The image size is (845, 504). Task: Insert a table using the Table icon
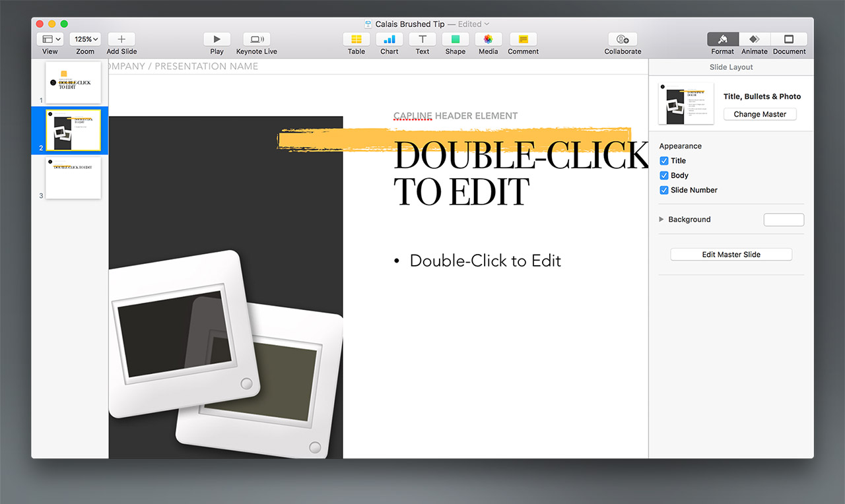[x=356, y=40]
